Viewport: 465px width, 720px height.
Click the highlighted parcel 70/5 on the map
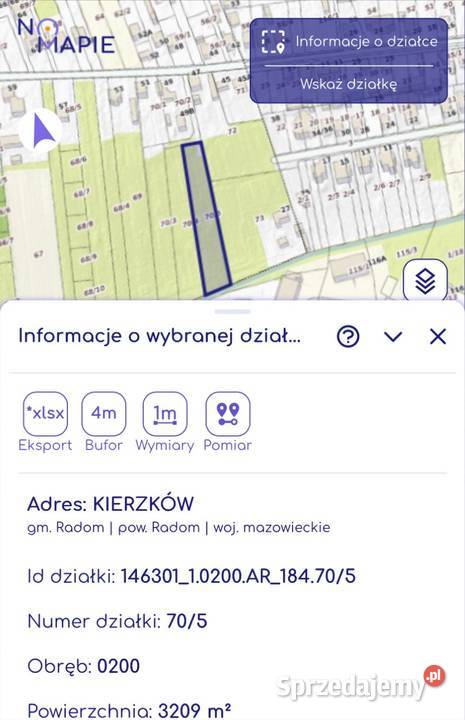tap(206, 219)
